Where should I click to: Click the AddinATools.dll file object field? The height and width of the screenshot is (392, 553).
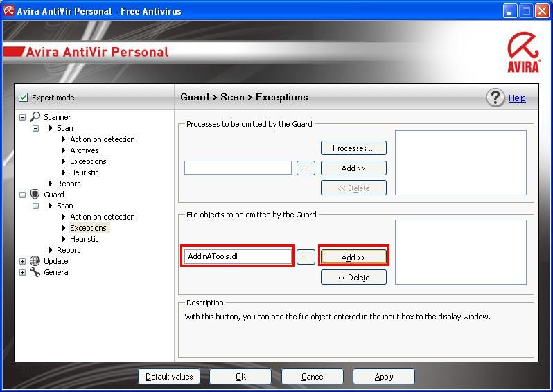coord(238,256)
